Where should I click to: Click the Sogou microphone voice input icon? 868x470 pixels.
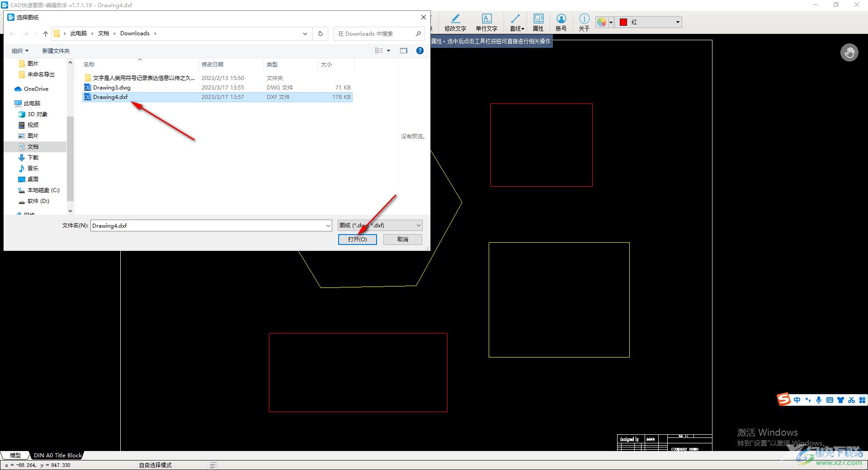(819, 400)
